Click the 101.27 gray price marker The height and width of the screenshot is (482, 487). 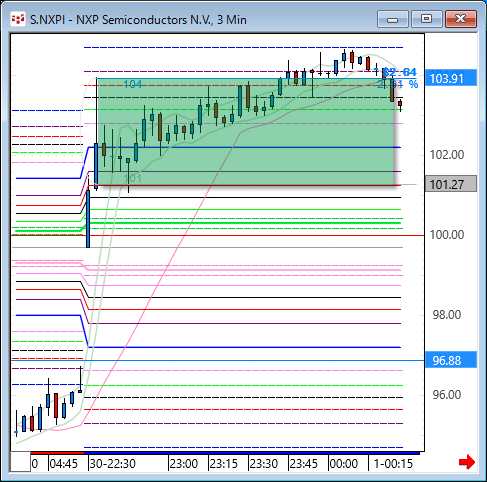451,184
